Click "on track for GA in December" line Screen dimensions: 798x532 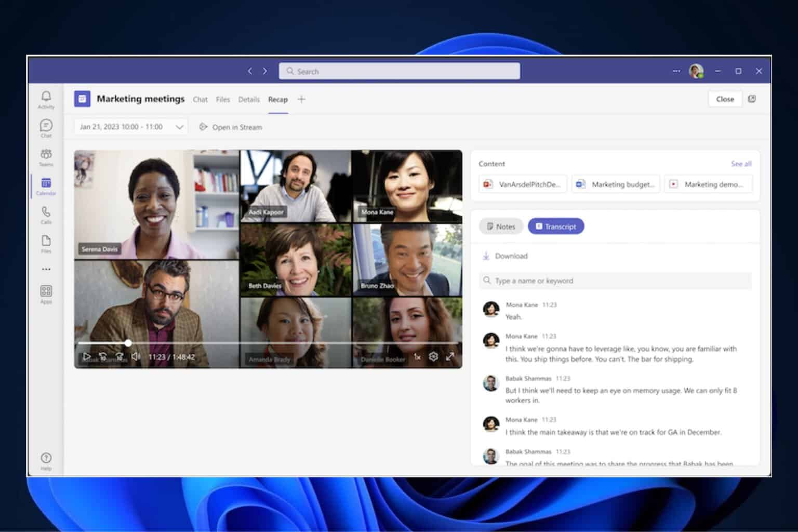pyautogui.click(x=613, y=432)
